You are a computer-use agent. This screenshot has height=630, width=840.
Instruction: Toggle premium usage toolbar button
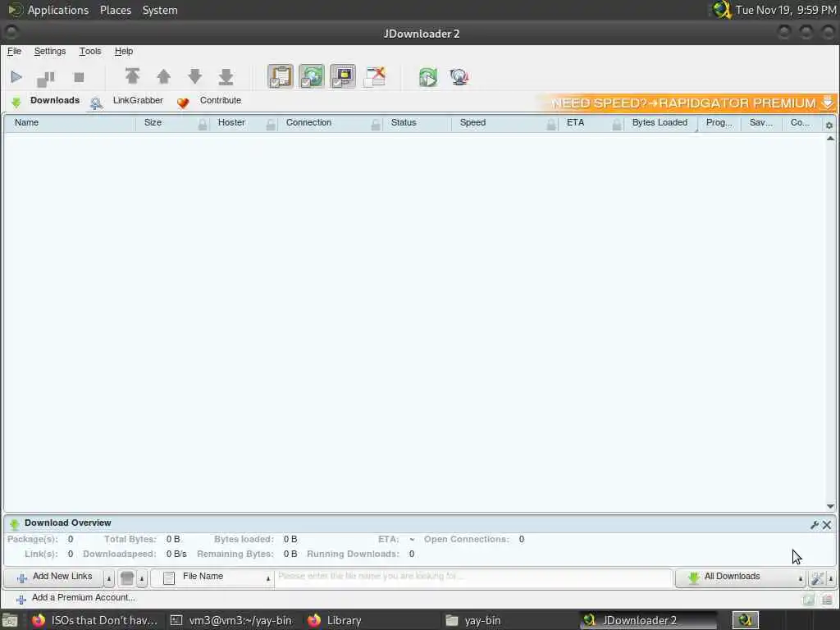(342, 76)
